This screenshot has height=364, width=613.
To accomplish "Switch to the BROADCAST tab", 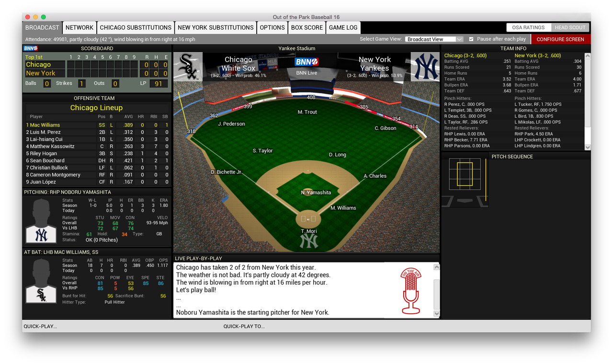I will (42, 28).
